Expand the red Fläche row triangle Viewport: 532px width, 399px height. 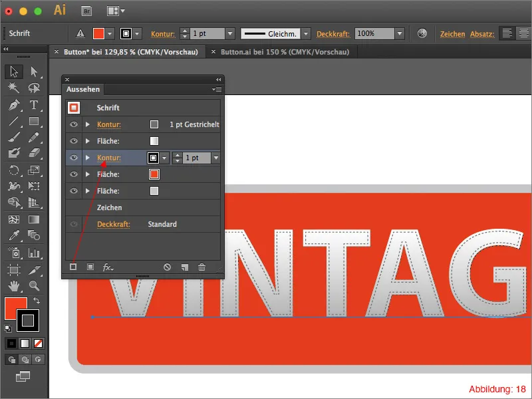[88, 174]
